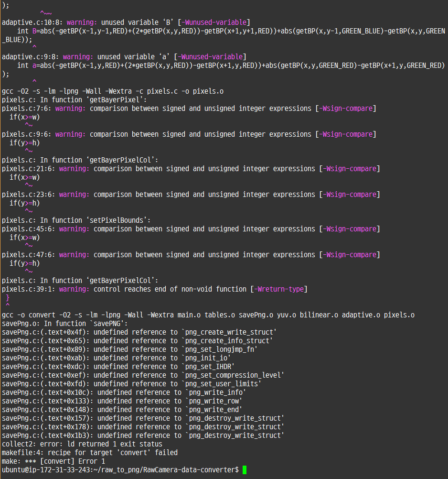Click the '-Wreturn-type' warning flag

[x=278, y=289]
